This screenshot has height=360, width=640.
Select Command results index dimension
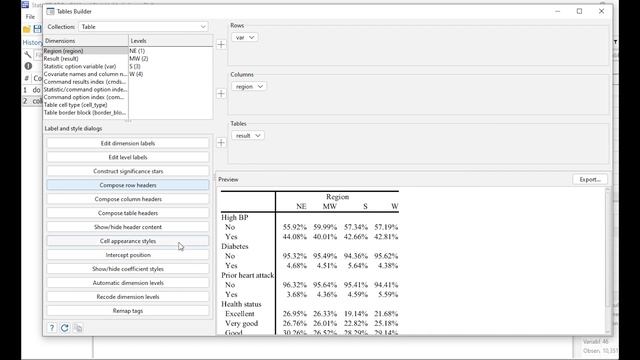85,82
